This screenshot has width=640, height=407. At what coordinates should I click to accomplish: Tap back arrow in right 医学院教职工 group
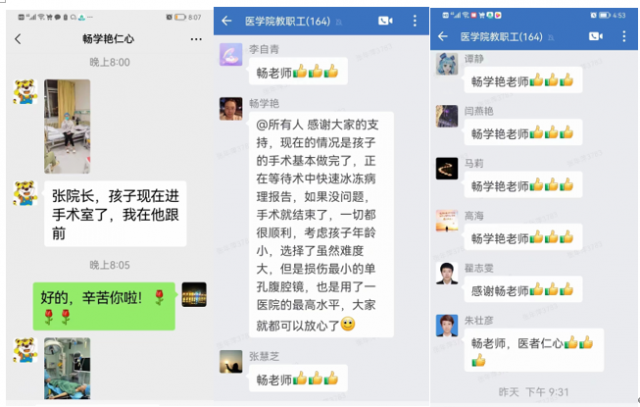point(443,37)
